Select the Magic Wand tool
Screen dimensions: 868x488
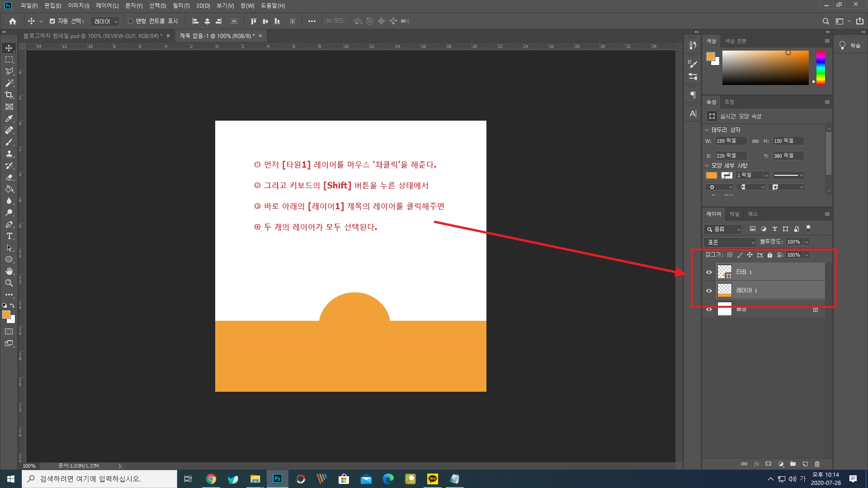pos(9,83)
